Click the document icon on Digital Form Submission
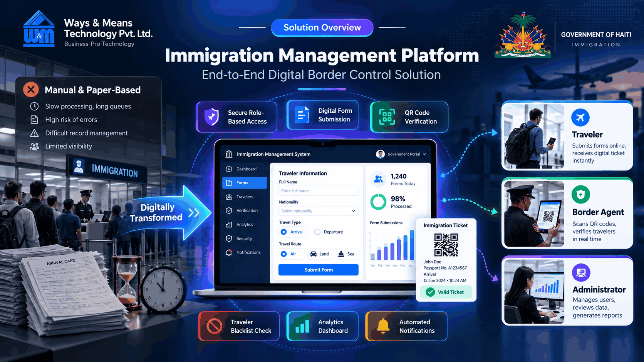The image size is (644, 362). 302,115
